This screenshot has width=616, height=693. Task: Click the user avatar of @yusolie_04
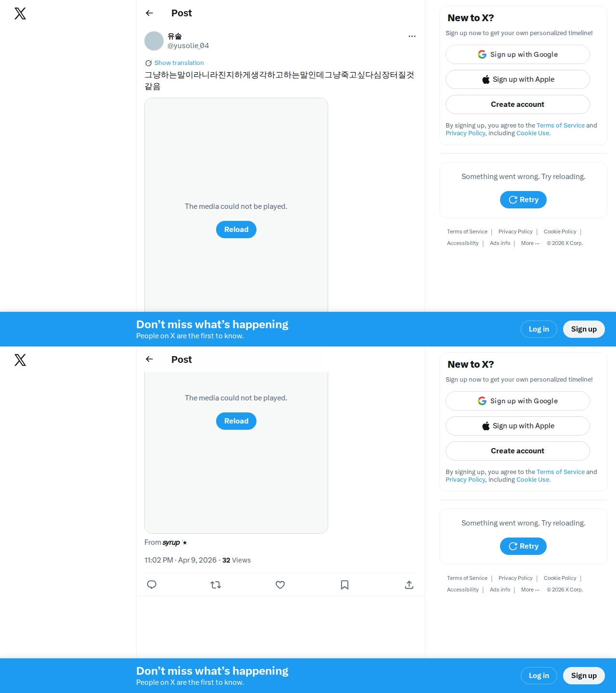[154, 41]
